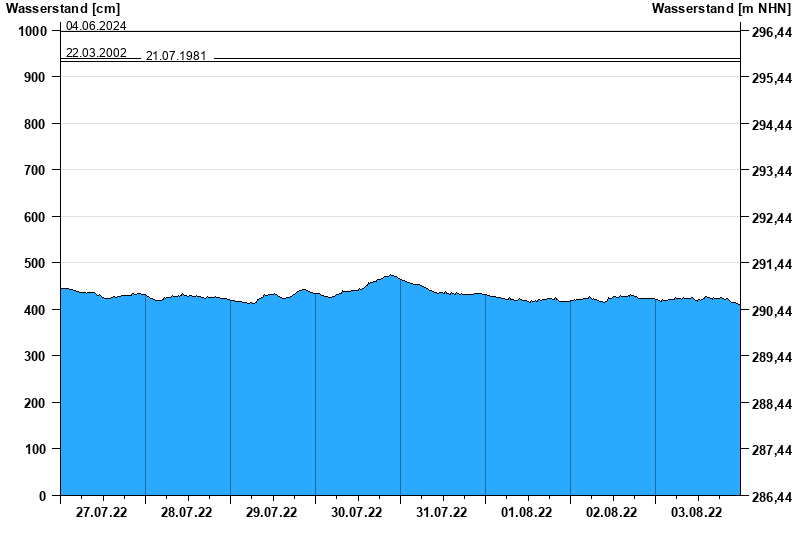
Task: Click the 02.08.22 date label
Action: coord(612,513)
